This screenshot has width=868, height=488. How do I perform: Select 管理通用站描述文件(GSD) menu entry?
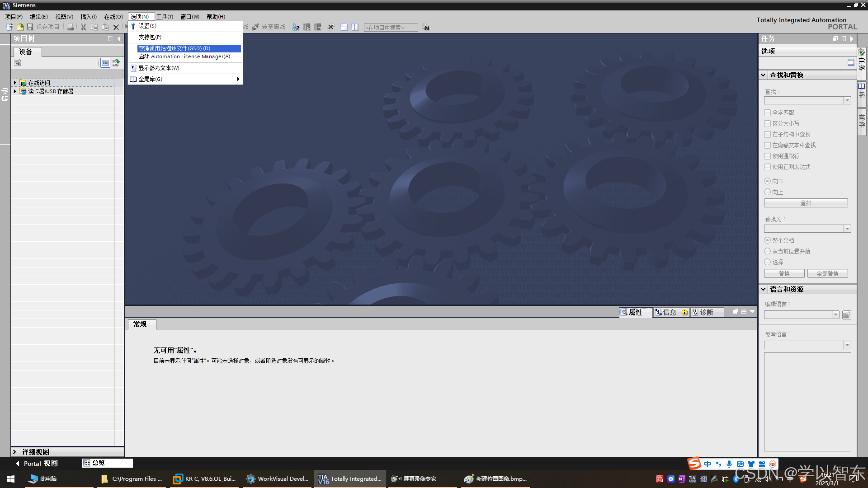tap(175, 48)
